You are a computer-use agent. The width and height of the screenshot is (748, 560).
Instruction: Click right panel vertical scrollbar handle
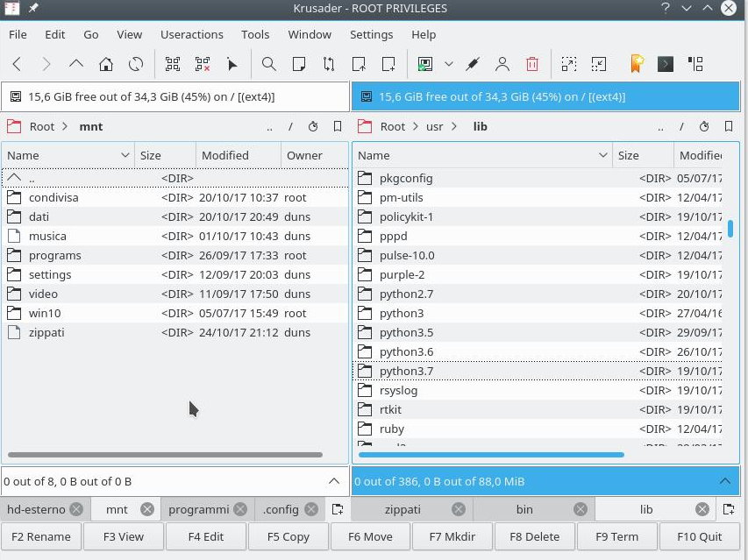730,229
